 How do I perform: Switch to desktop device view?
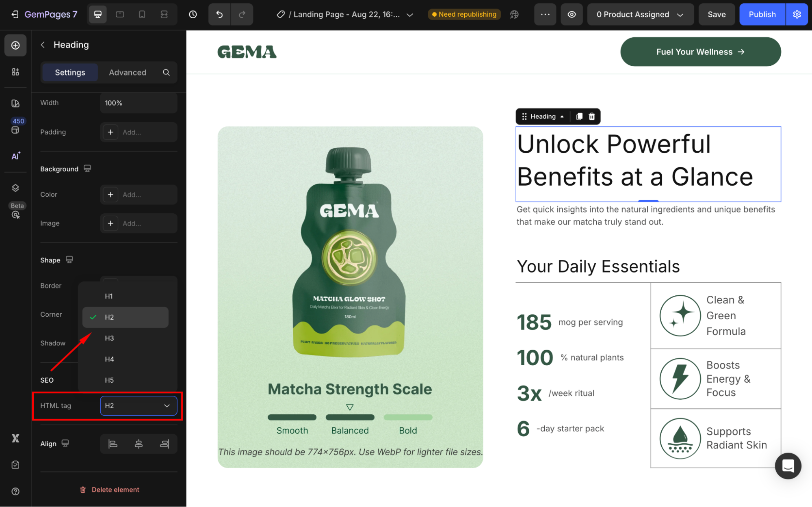coord(98,15)
